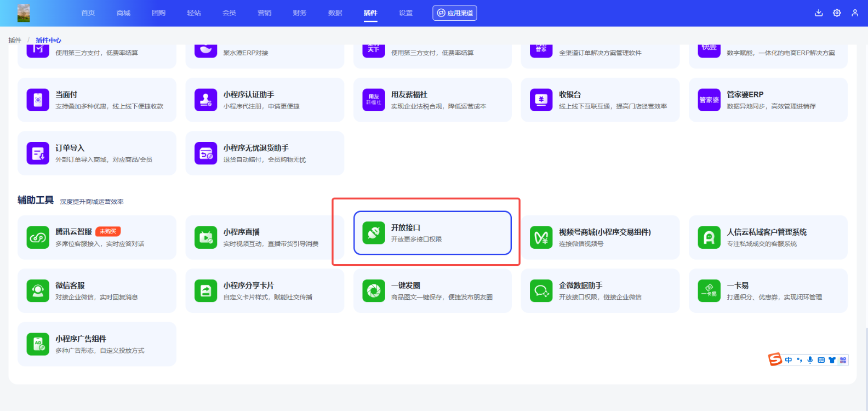This screenshot has width=868, height=411.
Task: Open the 财务 menu tab
Action: coord(300,13)
